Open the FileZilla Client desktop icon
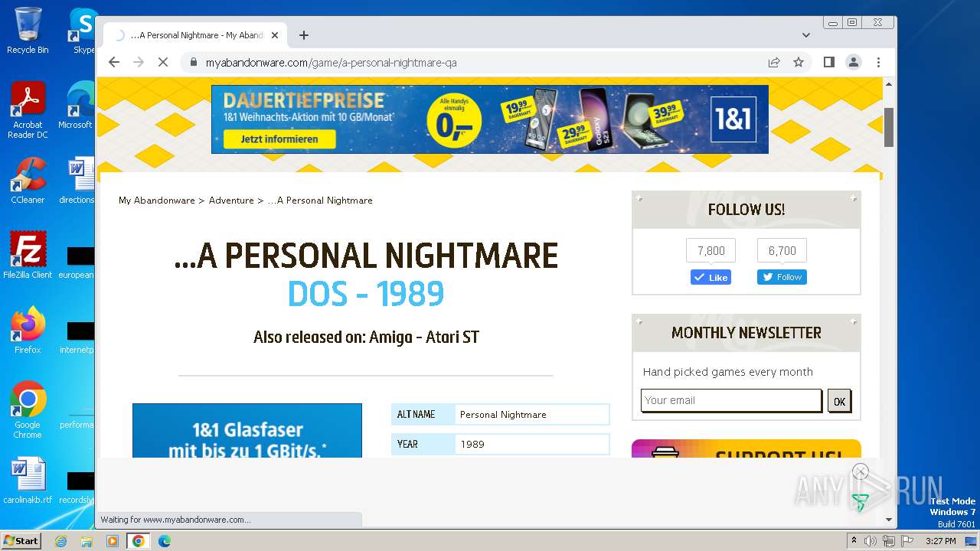This screenshot has height=551, width=980. point(28,256)
